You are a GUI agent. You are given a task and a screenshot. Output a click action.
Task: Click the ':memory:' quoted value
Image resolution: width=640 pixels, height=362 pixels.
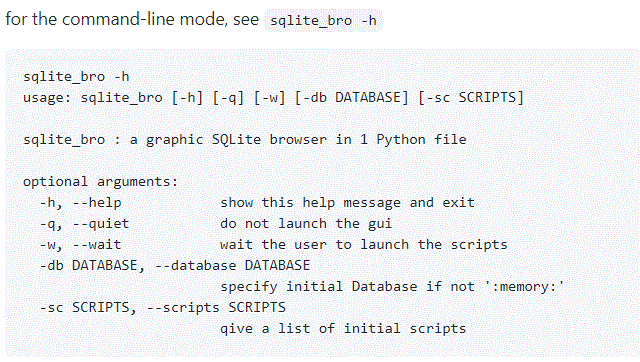click(x=524, y=286)
